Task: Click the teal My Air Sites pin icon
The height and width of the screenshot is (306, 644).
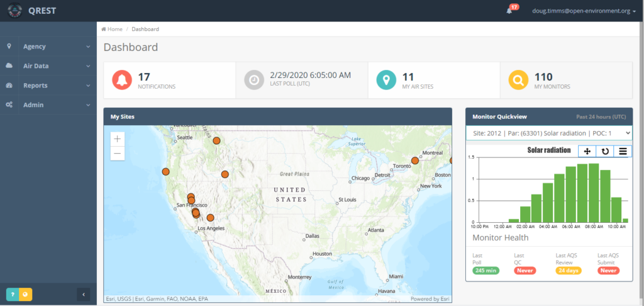Action: click(x=387, y=80)
